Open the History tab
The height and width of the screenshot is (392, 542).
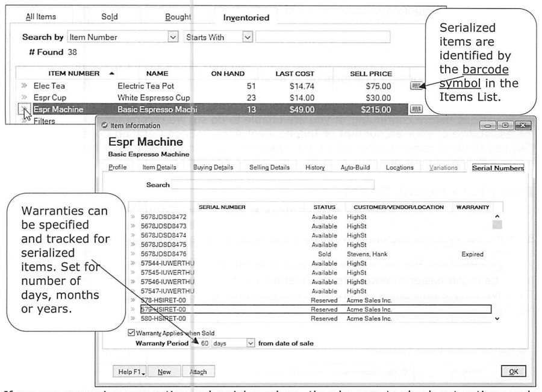tap(315, 167)
